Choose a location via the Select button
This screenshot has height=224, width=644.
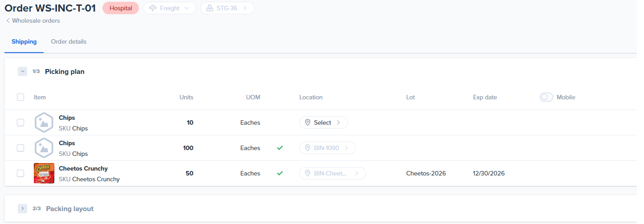[x=323, y=122]
